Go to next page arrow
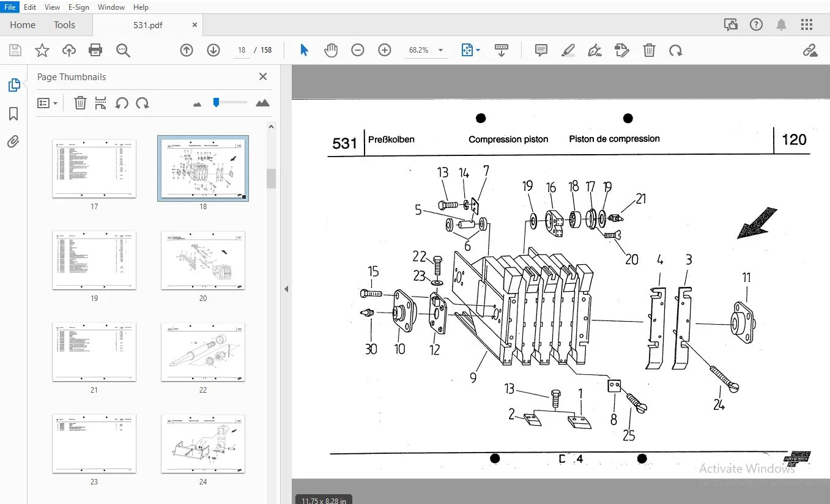The width and height of the screenshot is (830, 504). [x=213, y=50]
